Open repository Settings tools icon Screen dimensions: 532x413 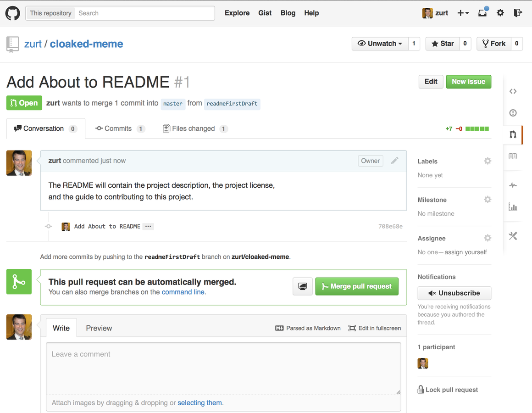(513, 236)
